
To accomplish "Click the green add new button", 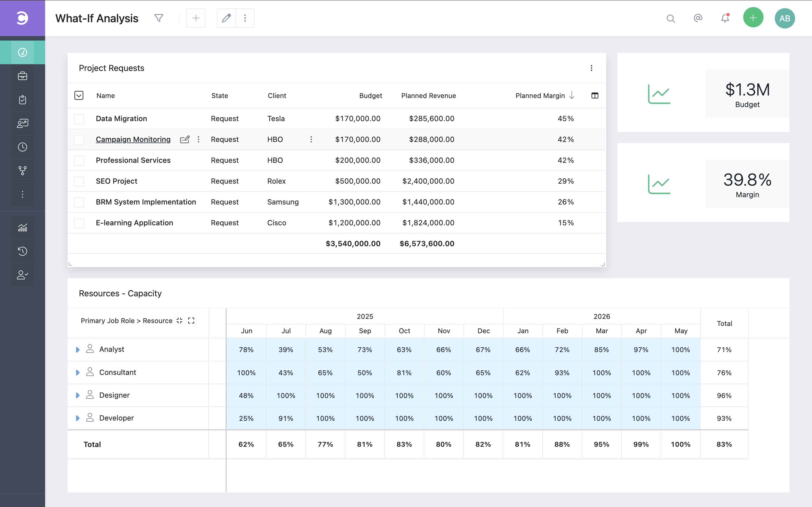I will (753, 18).
